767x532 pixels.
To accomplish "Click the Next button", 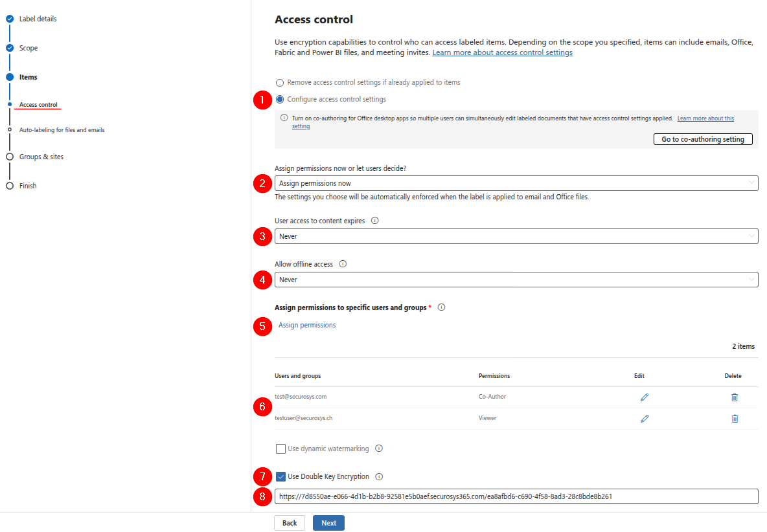I will tap(328, 523).
